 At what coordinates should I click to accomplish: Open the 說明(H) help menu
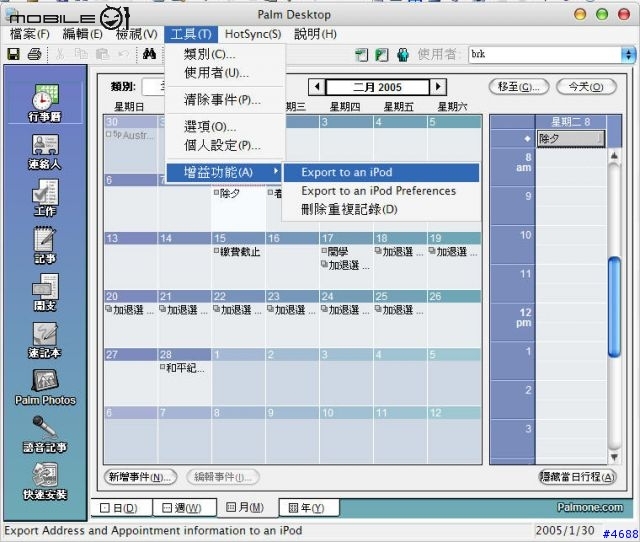click(316, 34)
